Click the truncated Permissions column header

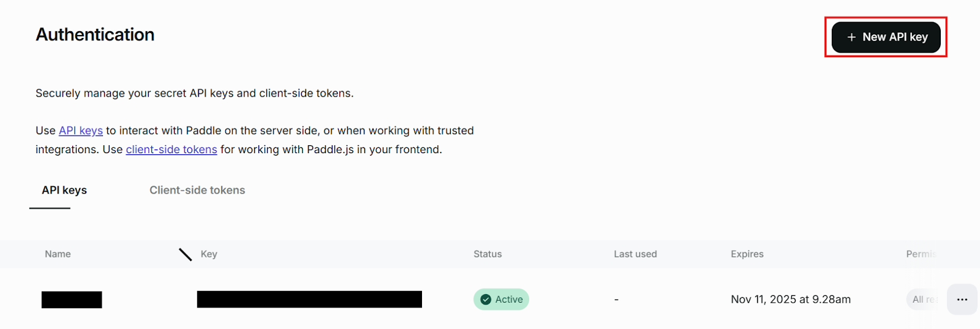coord(921,254)
